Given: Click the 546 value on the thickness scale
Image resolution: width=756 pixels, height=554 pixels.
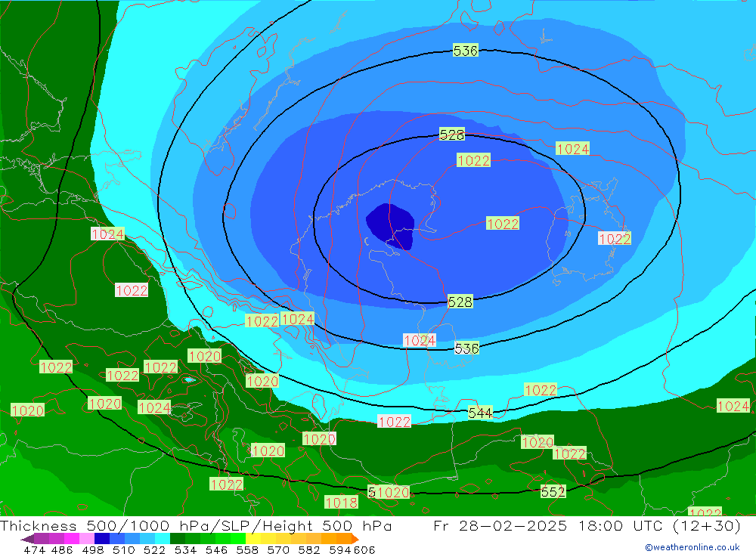Looking at the screenshot, I should click(x=216, y=549).
